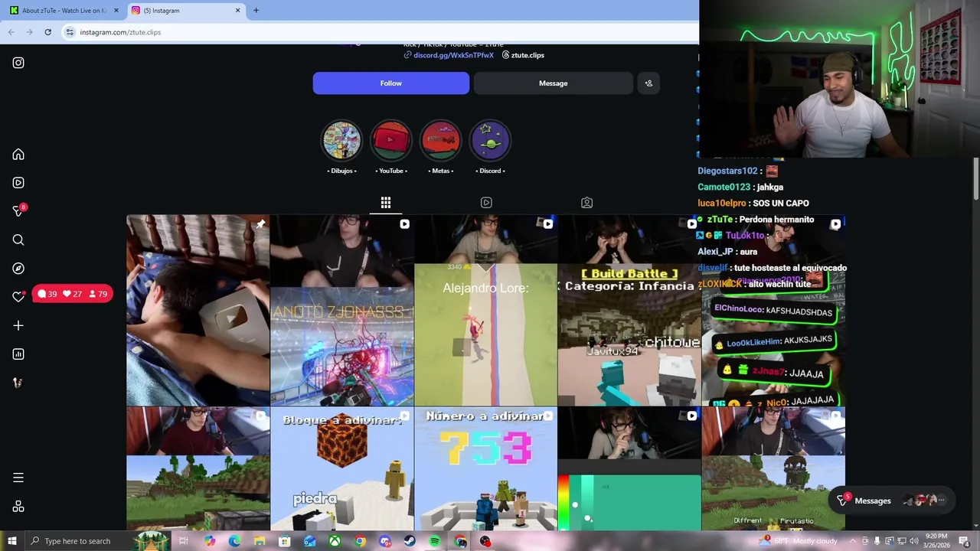Go back in browser

(x=11, y=32)
